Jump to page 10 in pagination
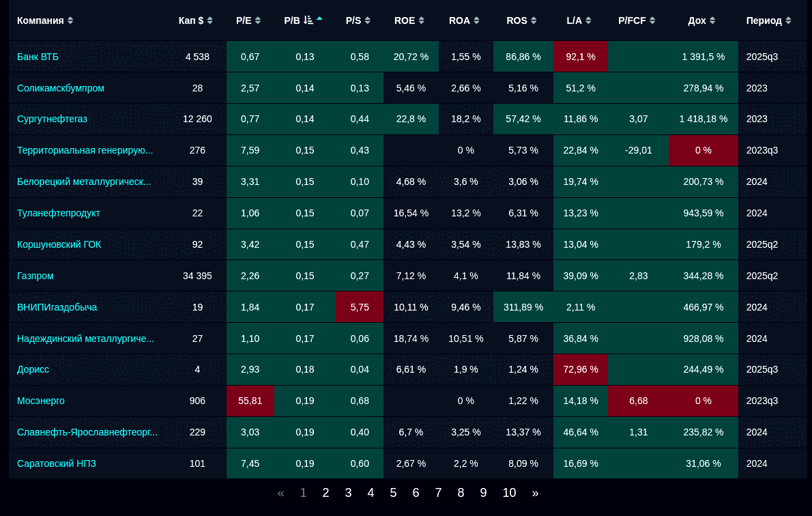This screenshot has height=516, width=812. [509, 493]
